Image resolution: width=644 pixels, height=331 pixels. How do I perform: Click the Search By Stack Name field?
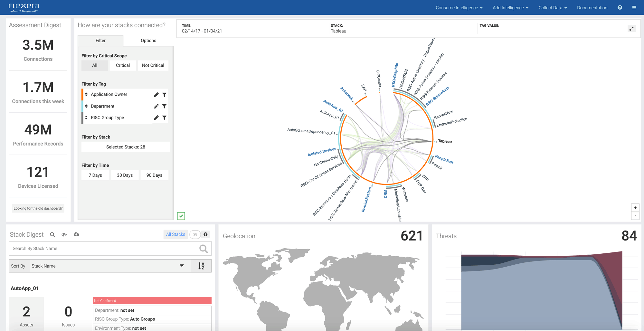105,249
